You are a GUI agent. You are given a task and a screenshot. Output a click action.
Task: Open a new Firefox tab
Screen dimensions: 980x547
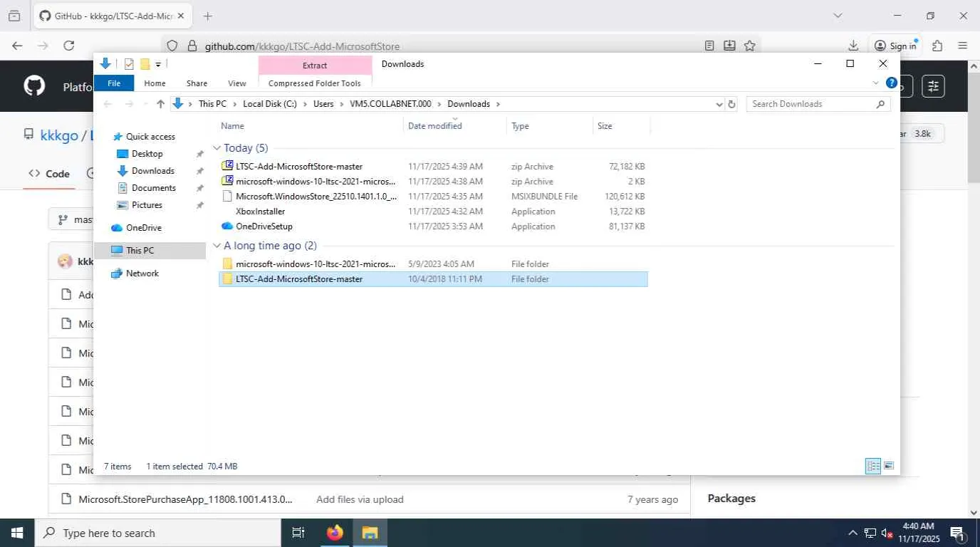pos(207,16)
